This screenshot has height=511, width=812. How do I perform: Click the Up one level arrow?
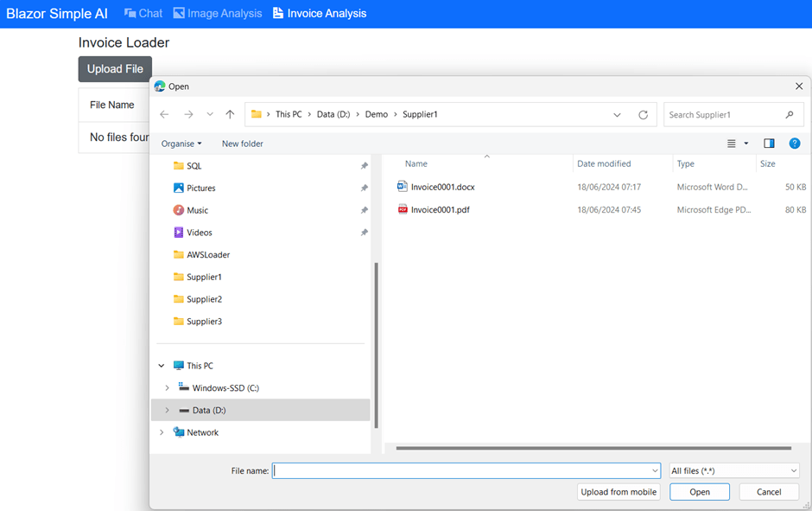[x=230, y=114]
